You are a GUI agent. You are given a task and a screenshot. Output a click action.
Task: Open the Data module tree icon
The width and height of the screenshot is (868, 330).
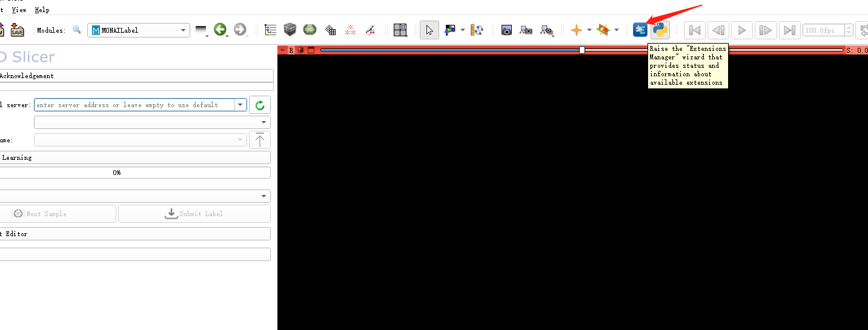click(271, 30)
